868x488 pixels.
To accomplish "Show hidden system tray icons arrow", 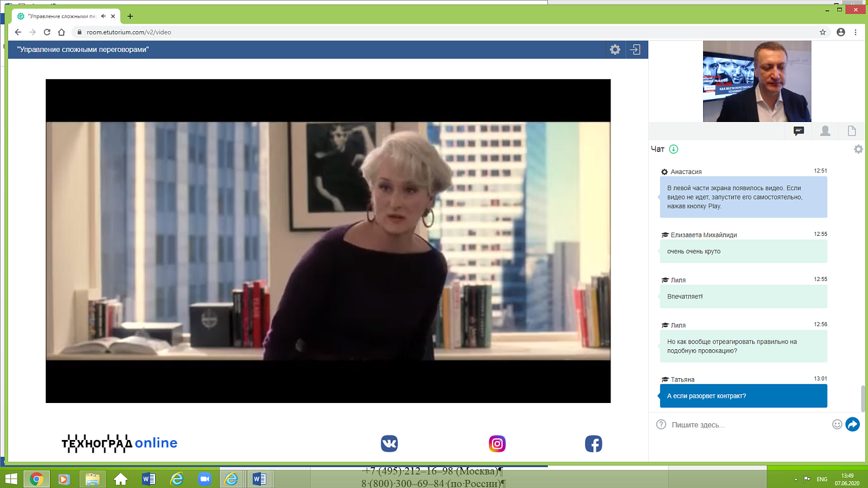I will [796, 479].
